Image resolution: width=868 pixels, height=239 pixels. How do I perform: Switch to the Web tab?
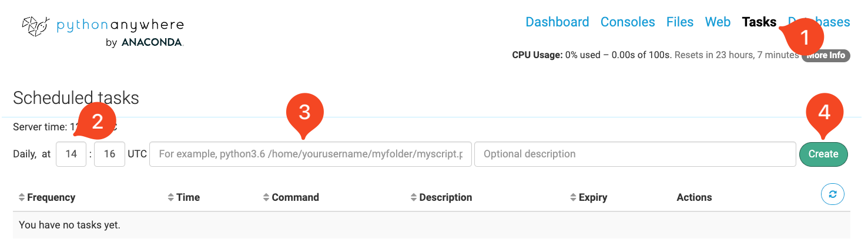718,22
